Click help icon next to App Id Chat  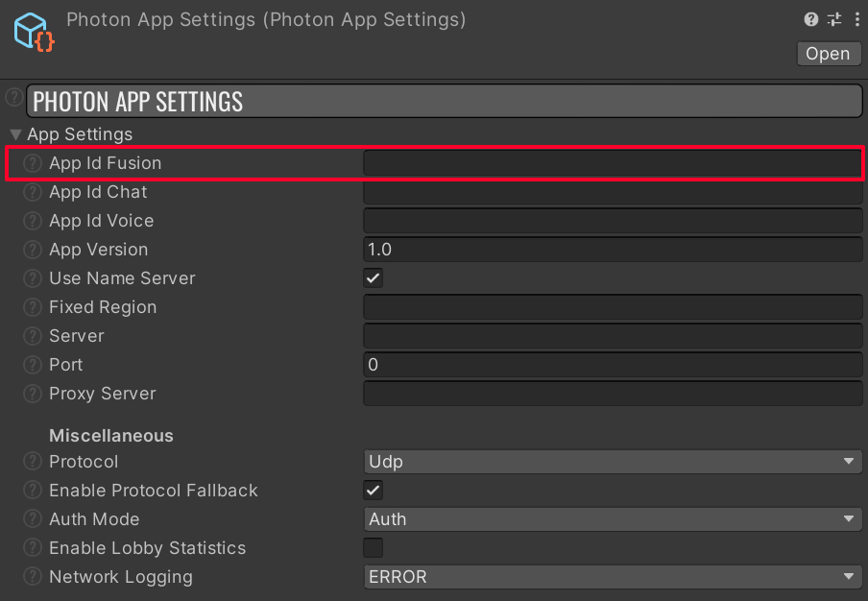click(x=33, y=192)
